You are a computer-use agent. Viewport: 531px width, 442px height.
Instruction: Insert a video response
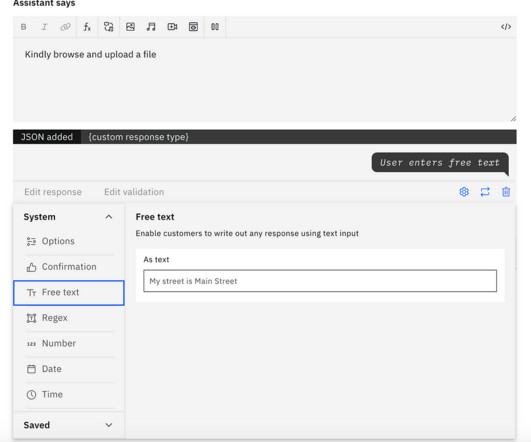coord(172,27)
